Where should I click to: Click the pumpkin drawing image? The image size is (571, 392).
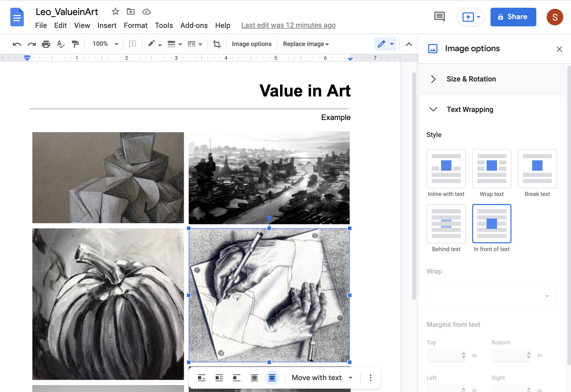(108, 304)
